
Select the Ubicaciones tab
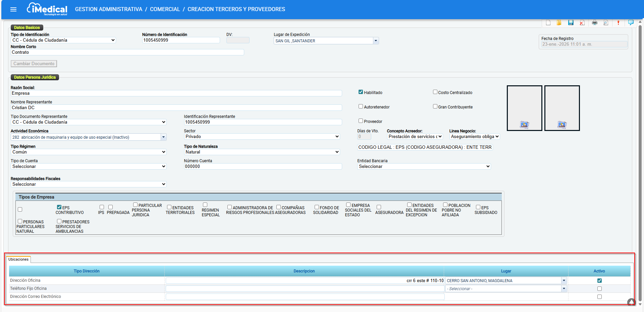(18, 260)
